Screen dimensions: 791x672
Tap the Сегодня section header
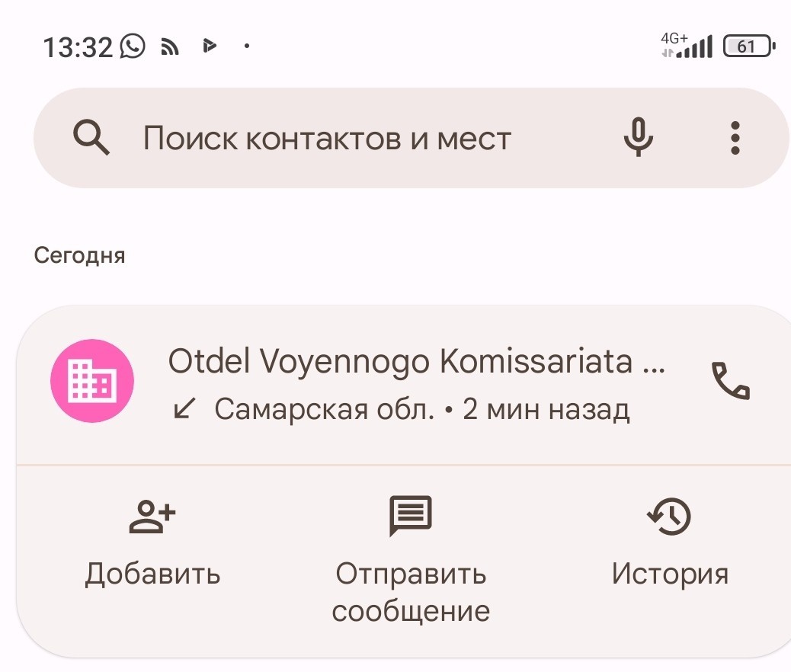79,256
